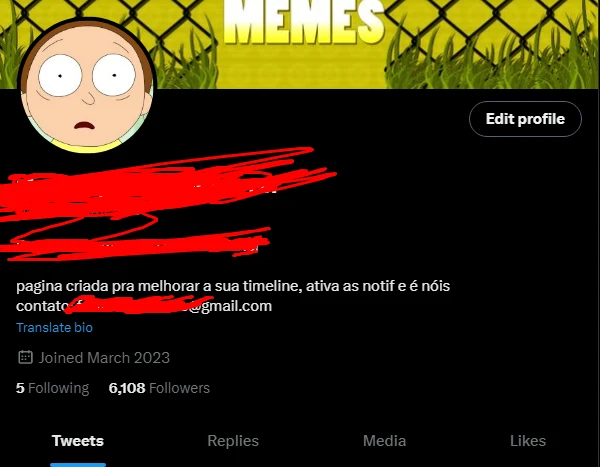Show the Likes tab
The width and height of the screenshot is (600, 467).
coord(528,441)
